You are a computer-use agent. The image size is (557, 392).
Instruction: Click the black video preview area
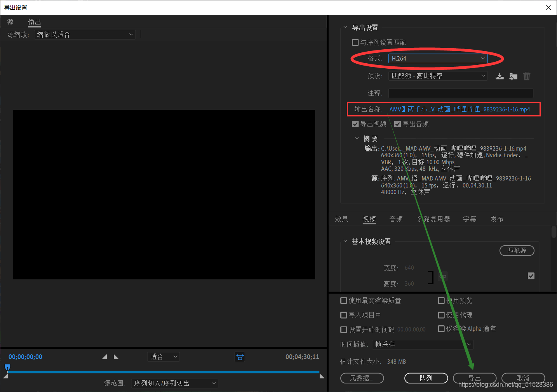tap(164, 194)
